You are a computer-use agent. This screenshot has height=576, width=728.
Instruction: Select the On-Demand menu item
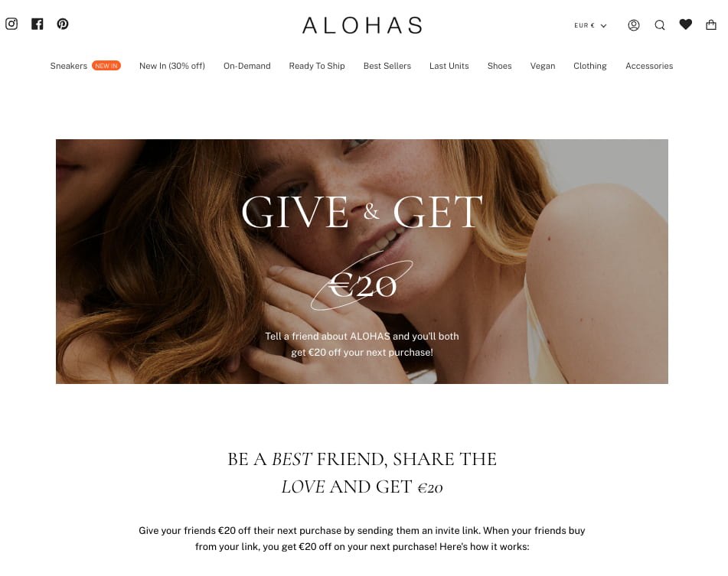[247, 66]
